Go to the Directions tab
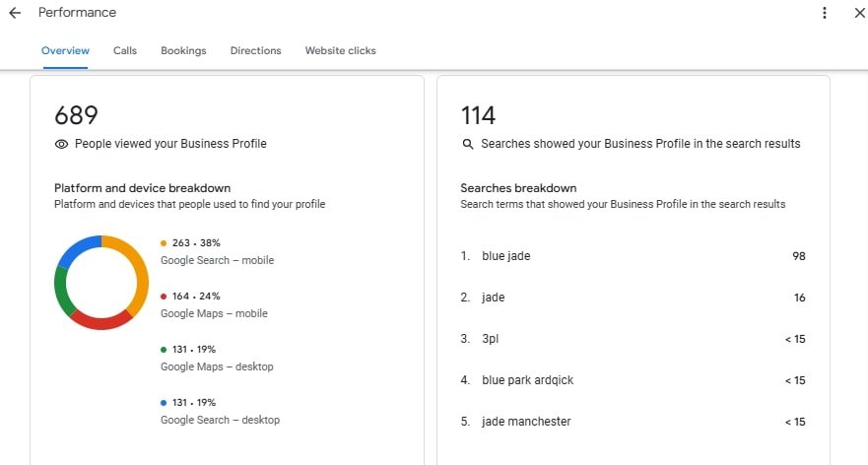Image resolution: width=868 pixels, height=465 pixels. [255, 50]
